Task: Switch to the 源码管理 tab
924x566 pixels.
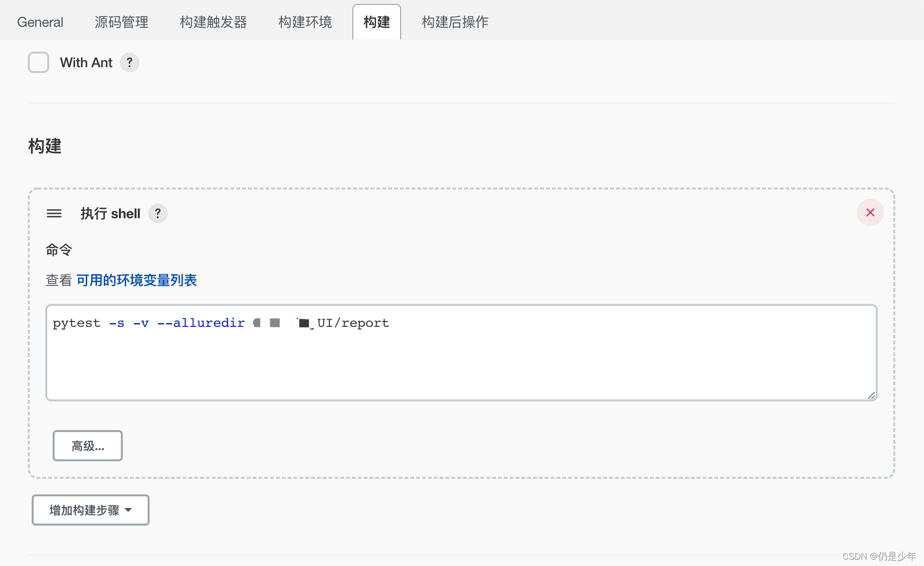Action: pyautogui.click(x=121, y=22)
